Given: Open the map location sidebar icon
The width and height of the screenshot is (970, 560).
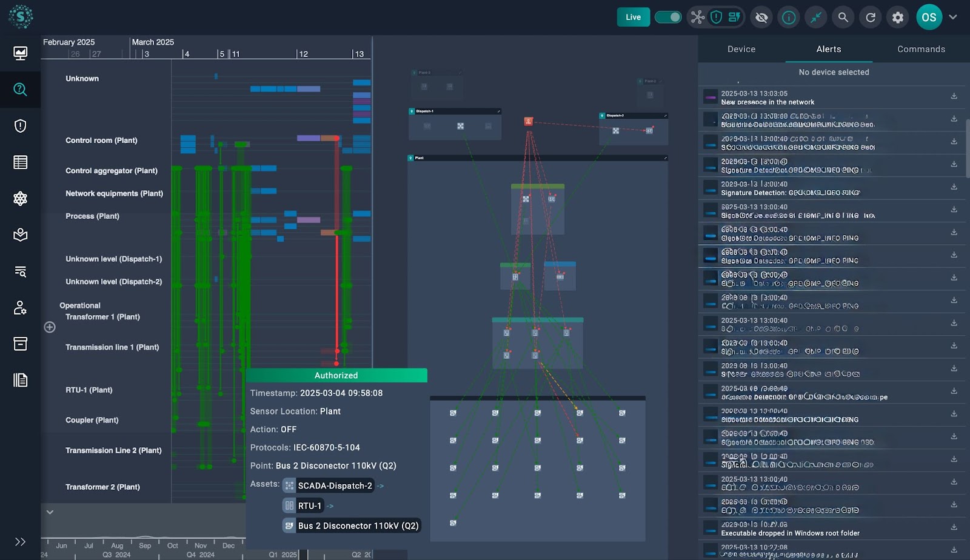Looking at the screenshot, I should 20,235.
